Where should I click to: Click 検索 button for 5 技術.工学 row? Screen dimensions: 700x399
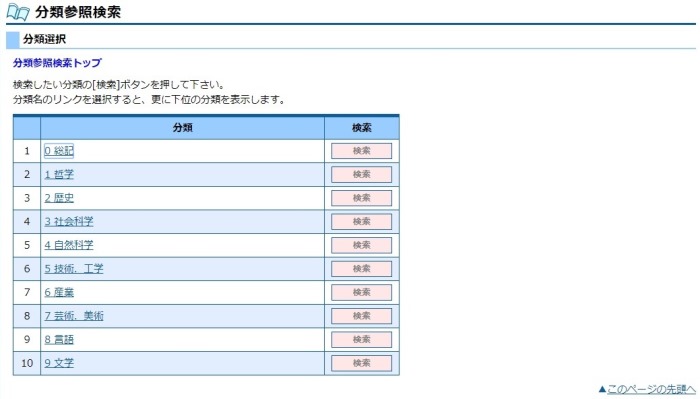click(x=362, y=269)
